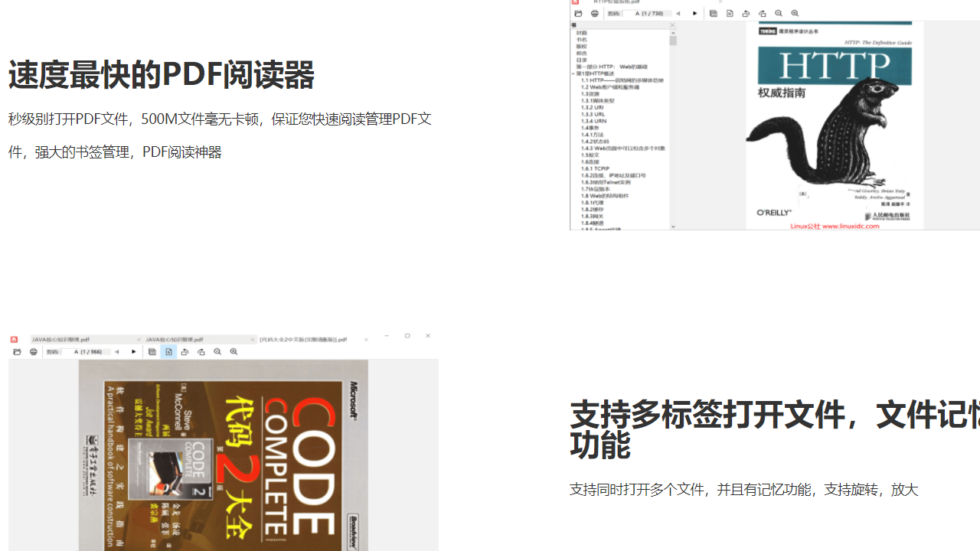
Task: Go to next page with the arrow button
Action: pyautogui.click(x=134, y=351)
